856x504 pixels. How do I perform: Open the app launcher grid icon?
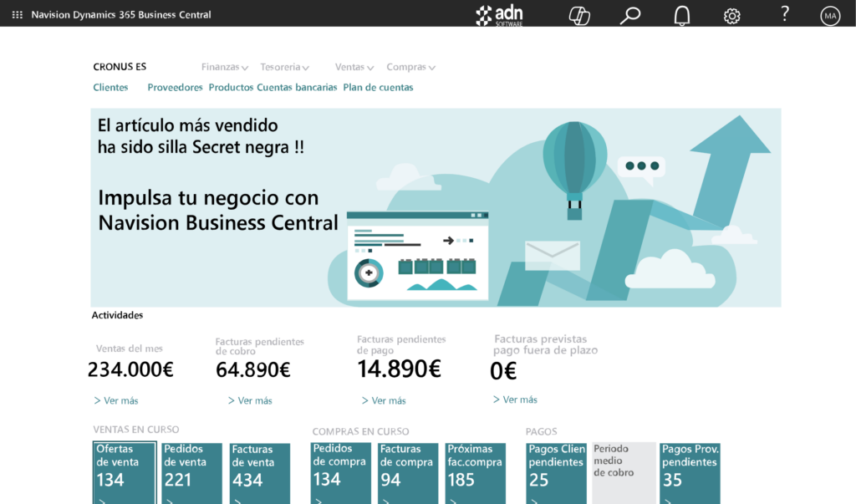click(x=17, y=15)
